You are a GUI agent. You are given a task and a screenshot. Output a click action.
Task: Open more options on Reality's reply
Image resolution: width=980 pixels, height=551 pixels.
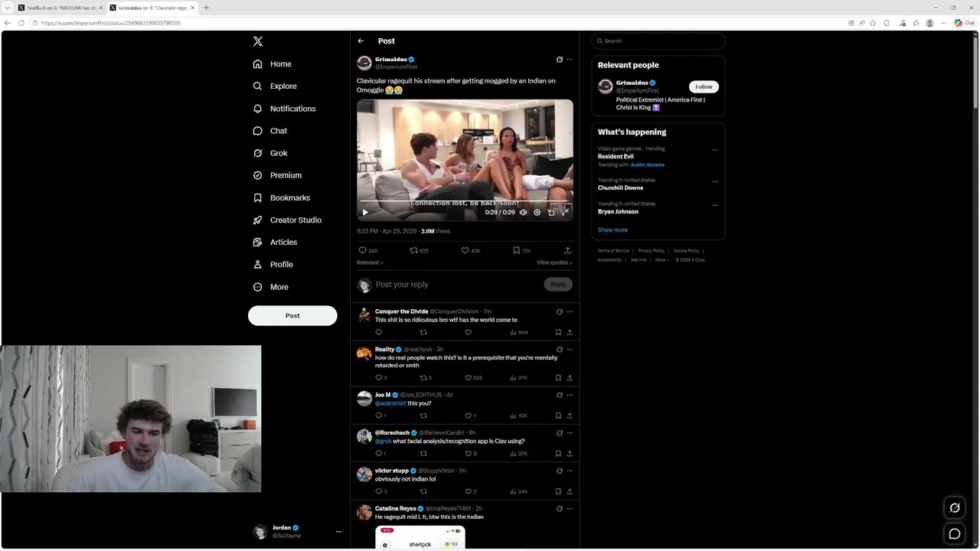tap(569, 350)
